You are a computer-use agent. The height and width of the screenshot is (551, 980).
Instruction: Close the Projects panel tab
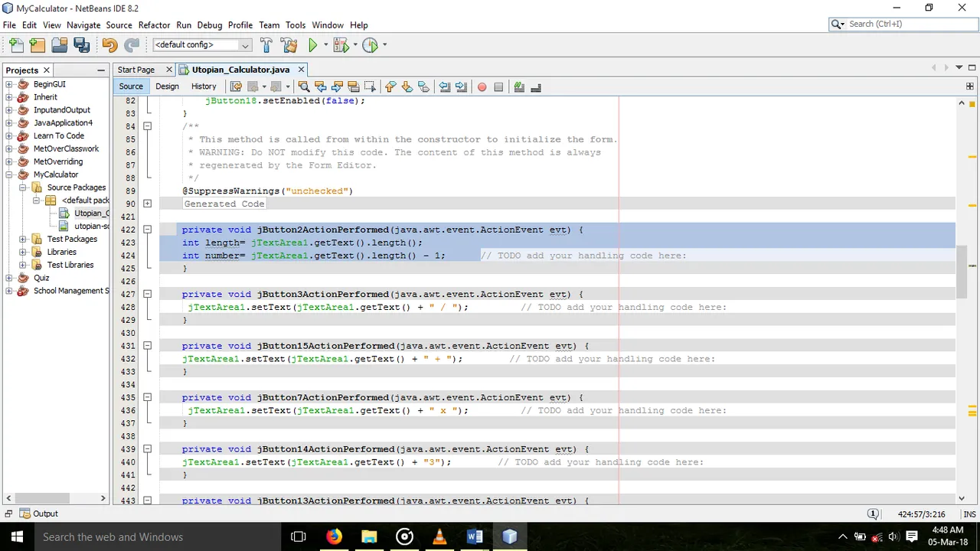46,70
